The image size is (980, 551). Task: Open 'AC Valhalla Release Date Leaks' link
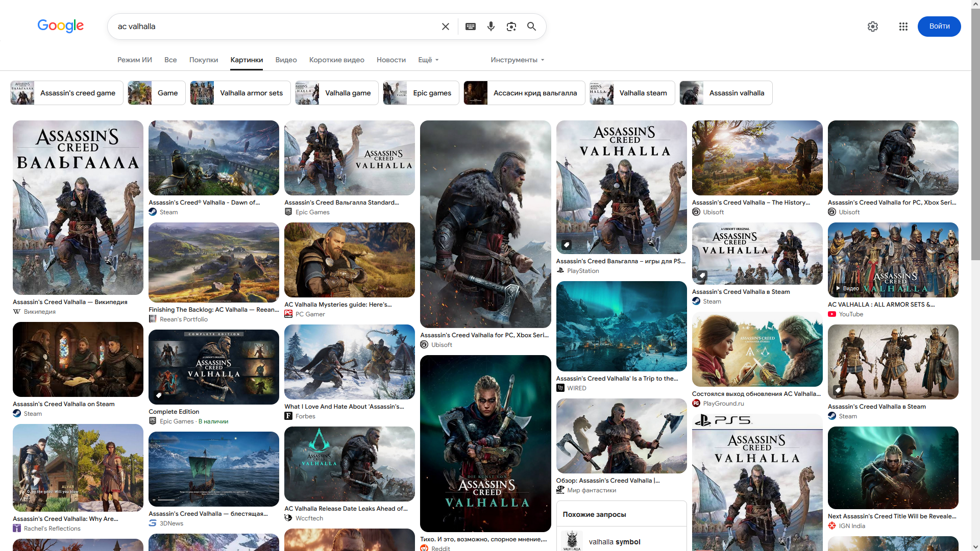tap(346, 509)
